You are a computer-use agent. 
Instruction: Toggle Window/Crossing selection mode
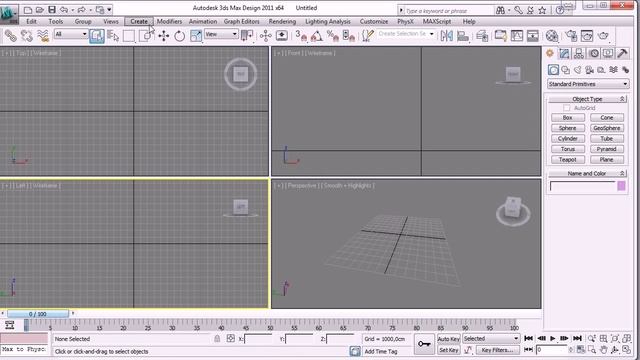(x=145, y=36)
